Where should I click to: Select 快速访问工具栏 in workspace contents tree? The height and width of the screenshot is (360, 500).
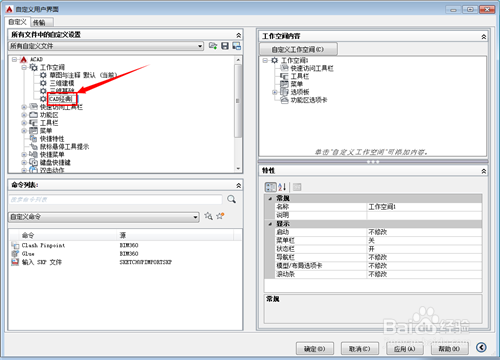[312, 68]
